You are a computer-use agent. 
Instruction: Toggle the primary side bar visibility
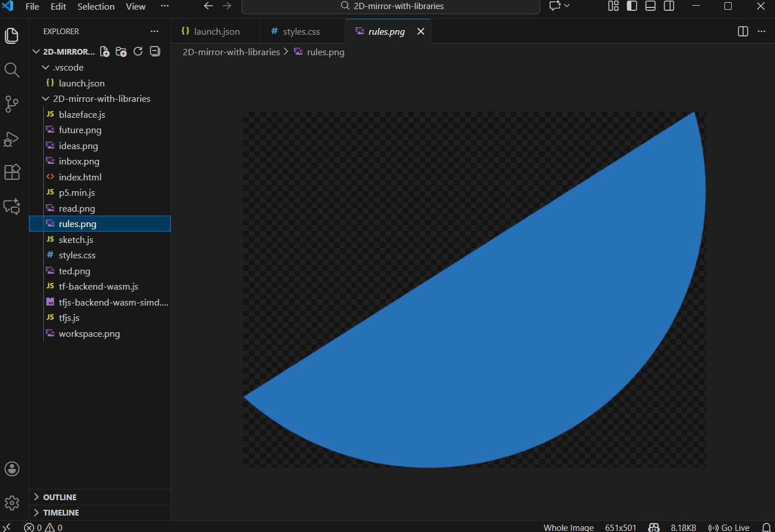[x=632, y=6]
